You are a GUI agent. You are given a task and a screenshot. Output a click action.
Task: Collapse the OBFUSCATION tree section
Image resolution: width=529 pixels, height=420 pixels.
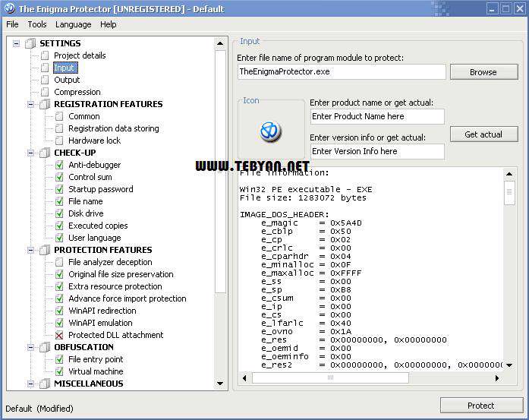tap(31, 347)
